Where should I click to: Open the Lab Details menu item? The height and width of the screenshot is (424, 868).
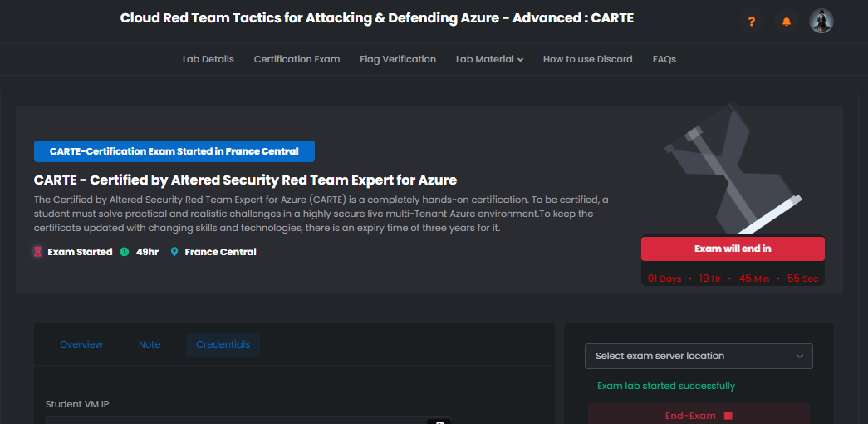coord(208,59)
